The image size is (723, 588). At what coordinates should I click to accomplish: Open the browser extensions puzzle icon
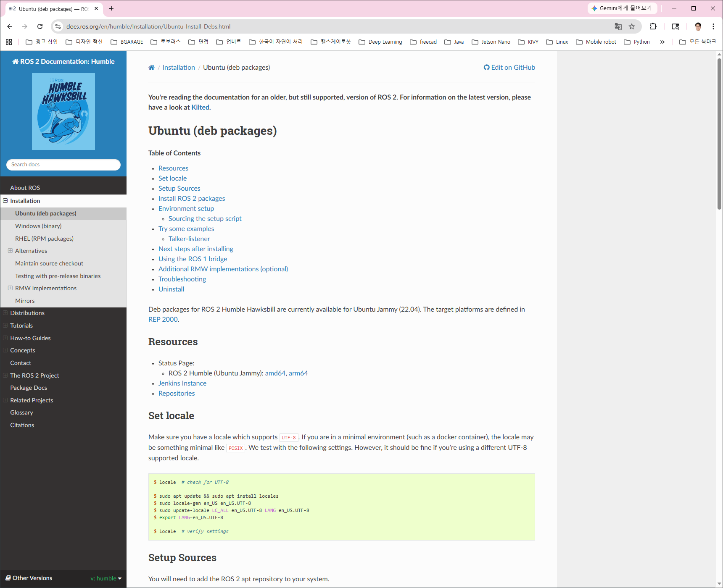[653, 26]
